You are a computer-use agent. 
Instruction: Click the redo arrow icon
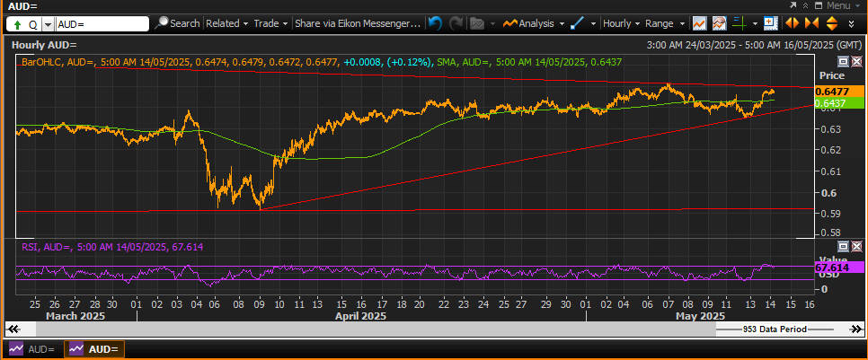point(456,23)
